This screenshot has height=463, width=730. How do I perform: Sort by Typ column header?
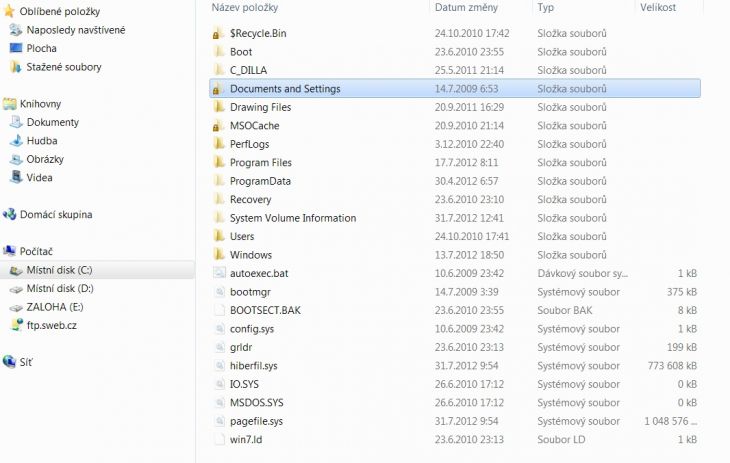(545, 7)
